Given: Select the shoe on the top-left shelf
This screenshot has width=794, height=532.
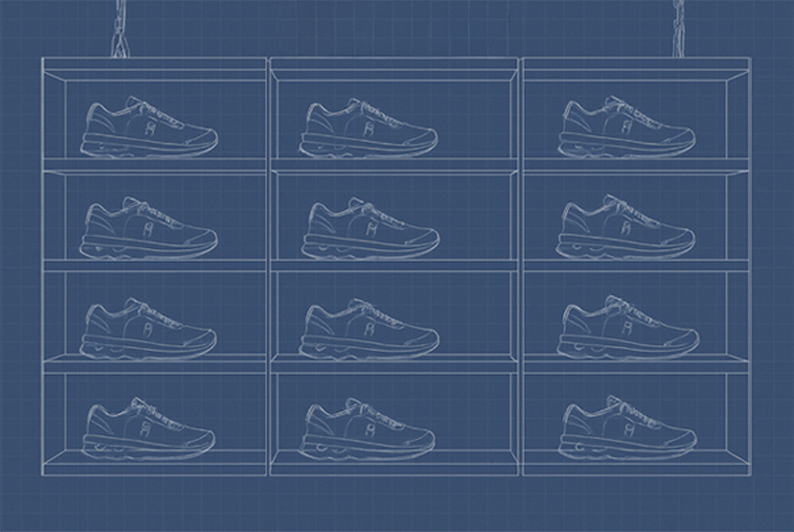Looking at the screenshot, I should [150, 126].
